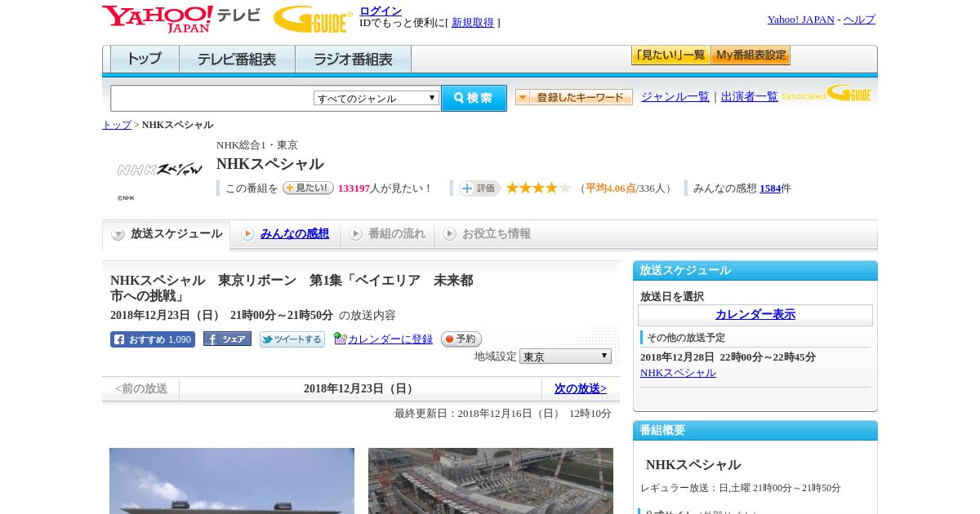Screen dimensions: 980x514
Task: Open the ログイン link
Action: [x=381, y=11]
